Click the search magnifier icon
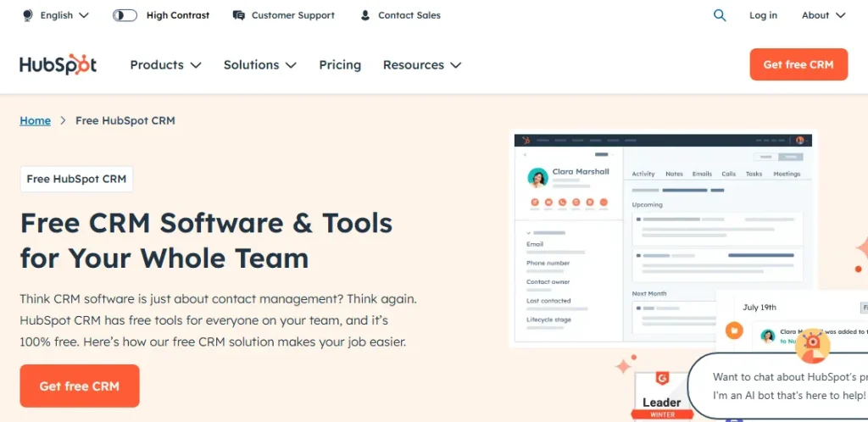Image resolution: width=868 pixels, height=422 pixels. click(x=720, y=15)
